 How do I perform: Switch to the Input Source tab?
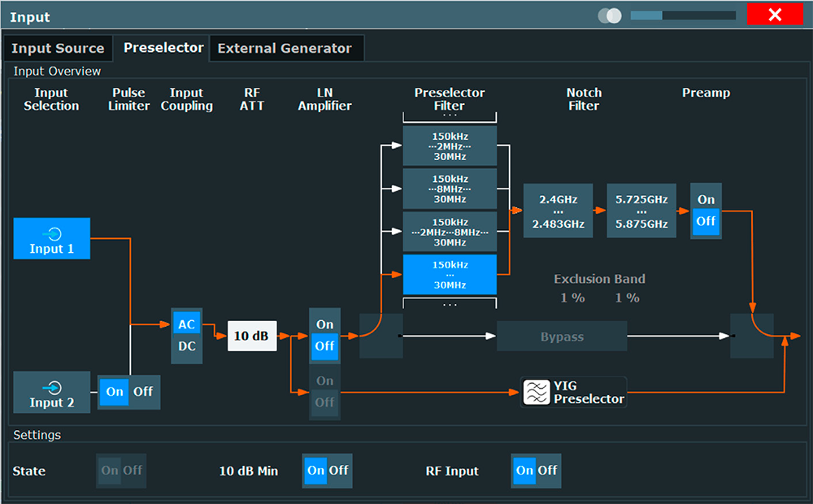click(58, 48)
